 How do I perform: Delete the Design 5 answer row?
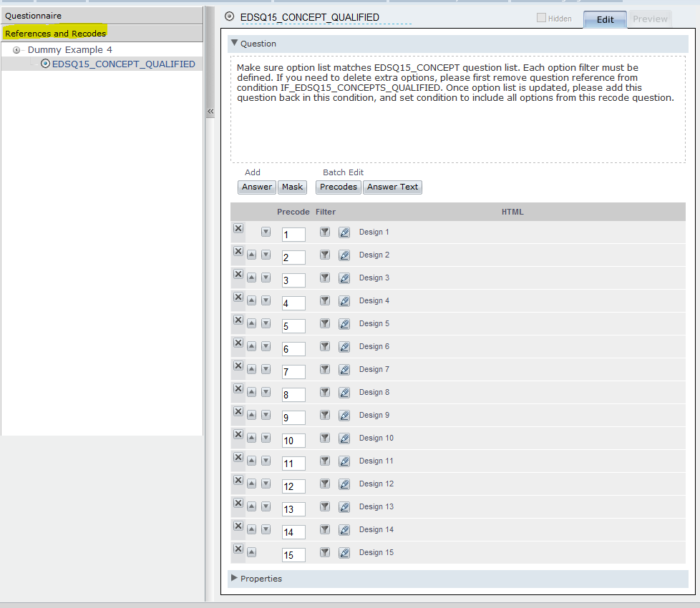click(x=238, y=320)
